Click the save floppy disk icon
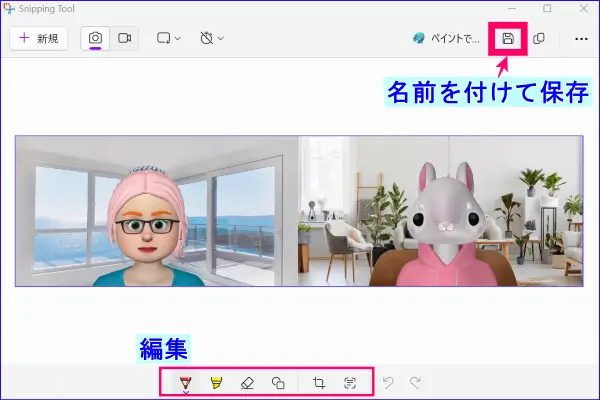600x400 pixels. pos(508,38)
